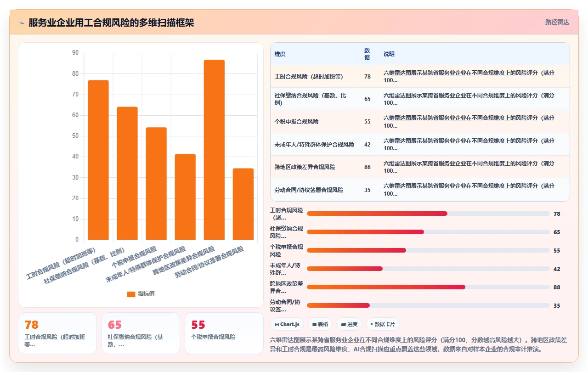
Task: Click table value 88 for 跨地区政策差异
Action: [367, 167]
